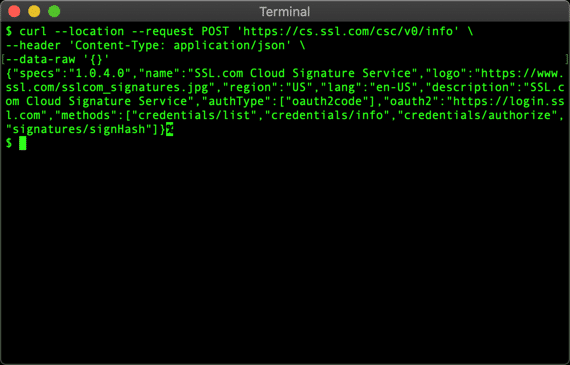Close the Terminal window with red button

[x=14, y=11]
